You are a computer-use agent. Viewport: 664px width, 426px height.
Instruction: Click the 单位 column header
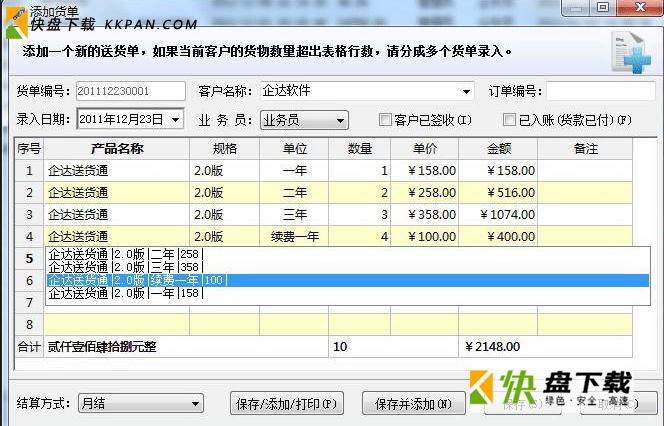(294, 149)
